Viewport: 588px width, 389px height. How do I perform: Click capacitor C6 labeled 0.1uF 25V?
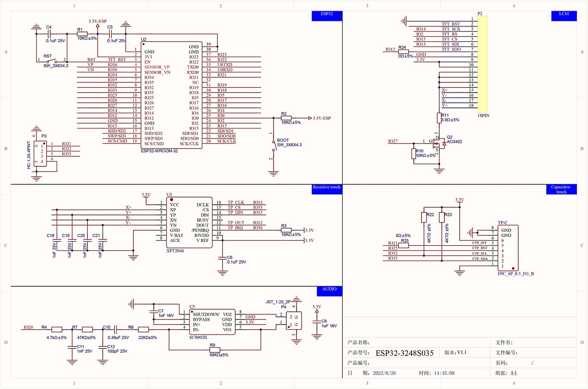[222, 257]
